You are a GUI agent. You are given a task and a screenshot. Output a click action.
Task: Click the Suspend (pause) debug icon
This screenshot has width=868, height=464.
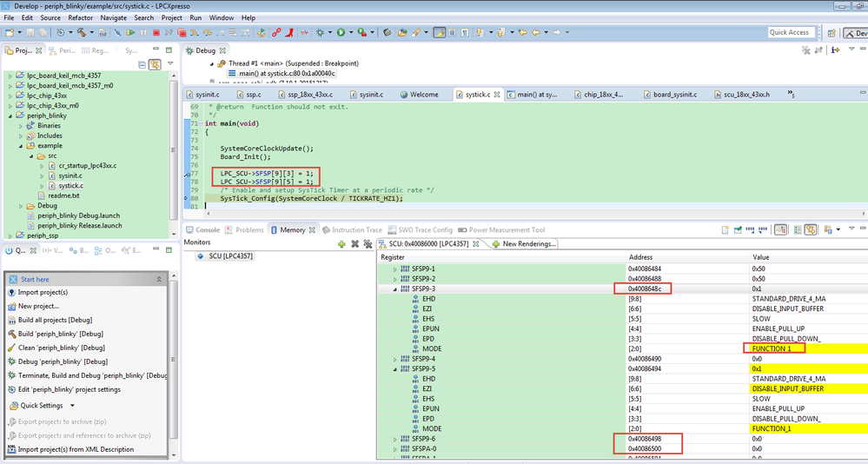143,33
